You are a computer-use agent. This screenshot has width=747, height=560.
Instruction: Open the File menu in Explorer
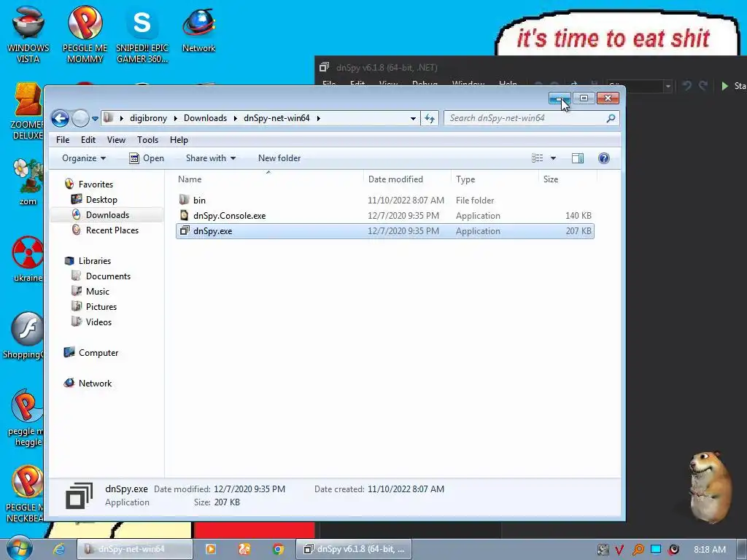63,140
